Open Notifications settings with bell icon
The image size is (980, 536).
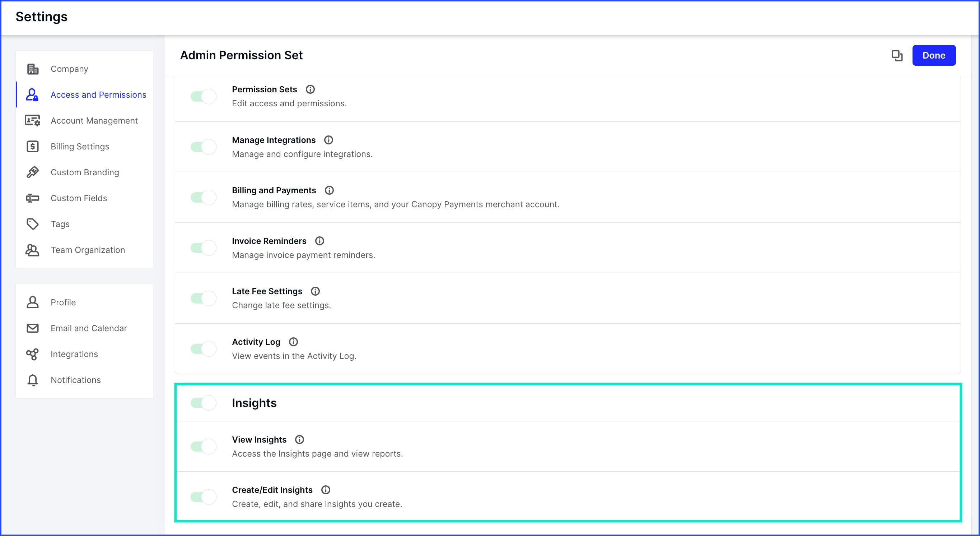[75, 380]
